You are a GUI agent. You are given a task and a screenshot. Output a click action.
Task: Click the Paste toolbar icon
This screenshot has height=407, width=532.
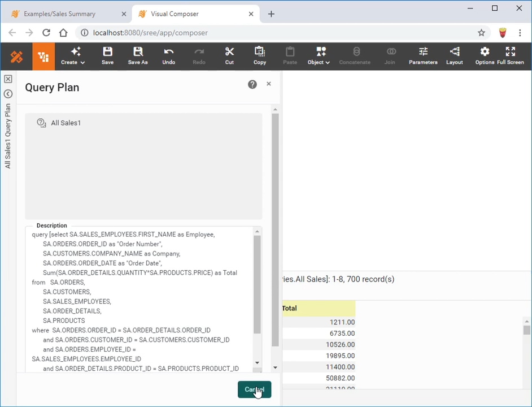[290, 56]
